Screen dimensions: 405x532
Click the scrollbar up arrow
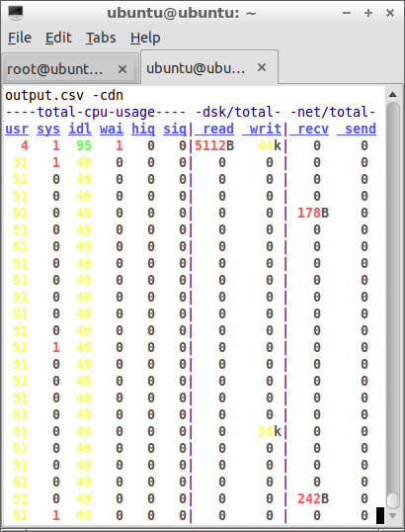[x=393, y=95]
